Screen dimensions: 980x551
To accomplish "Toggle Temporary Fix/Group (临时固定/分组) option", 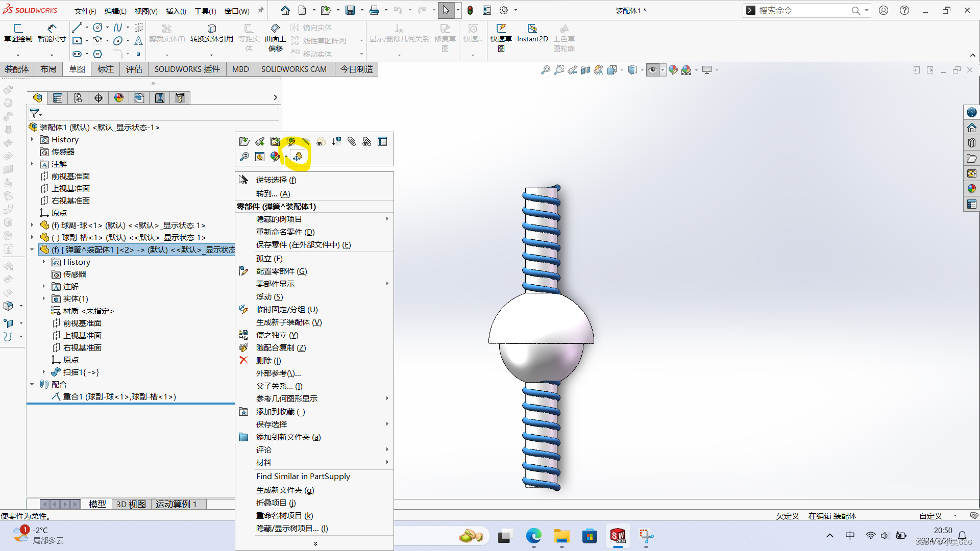I will [x=287, y=309].
